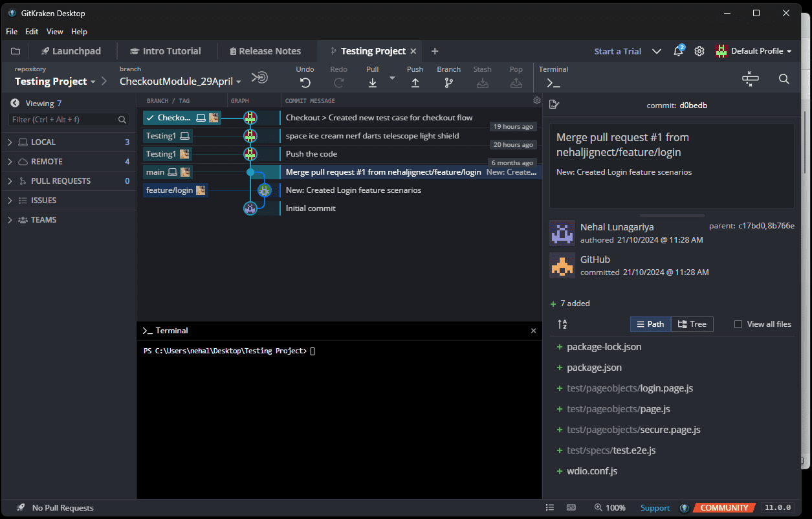The width and height of the screenshot is (812, 519).
Task: Switch file list to Tree view
Action: click(692, 324)
